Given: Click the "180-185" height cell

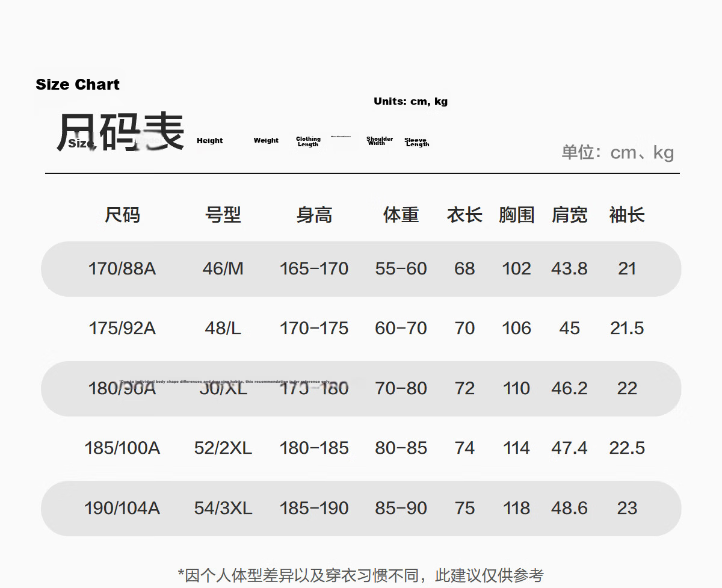Looking at the screenshot, I should coord(314,448).
